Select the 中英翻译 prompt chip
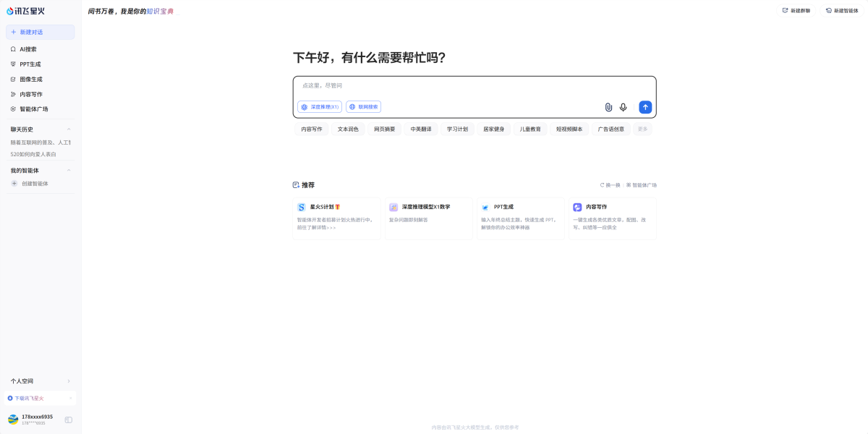Image resolution: width=868 pixels, height=434 pixels. tap(421, 129)
